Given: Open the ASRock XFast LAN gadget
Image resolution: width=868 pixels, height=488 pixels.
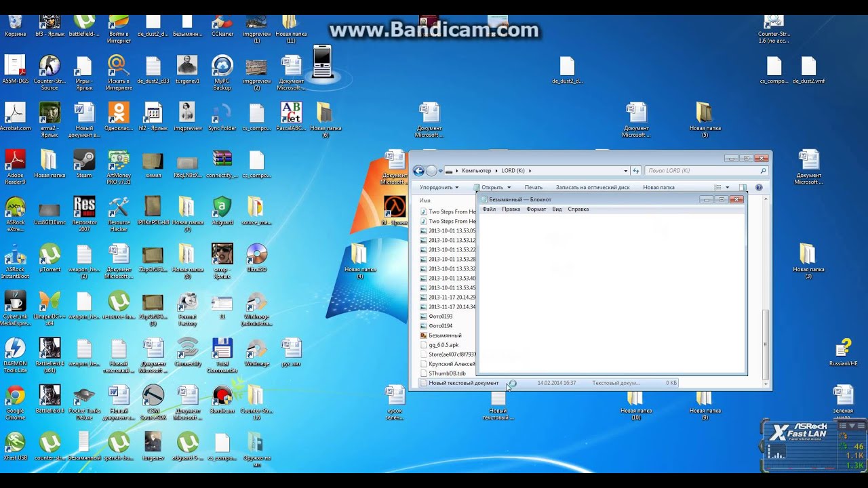Looking at the screenshot, I should [814, 445].
